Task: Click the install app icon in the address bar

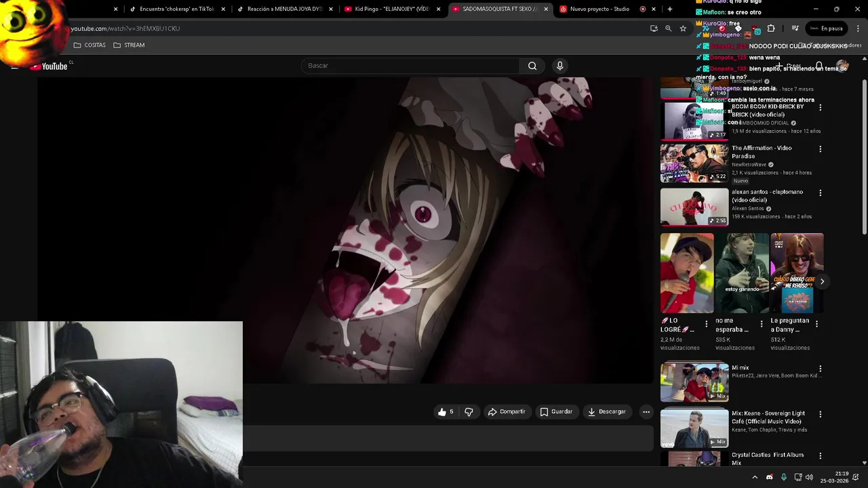Action: tap(654, 28)
